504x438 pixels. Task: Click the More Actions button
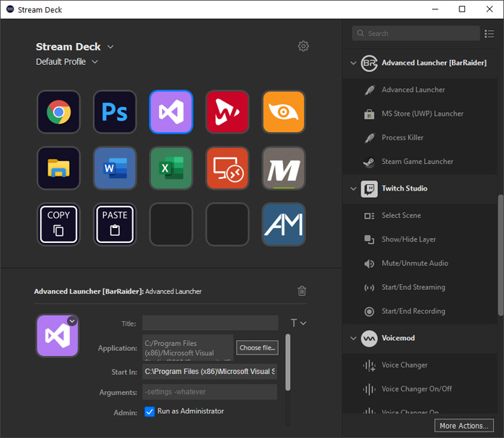point(464,426)
